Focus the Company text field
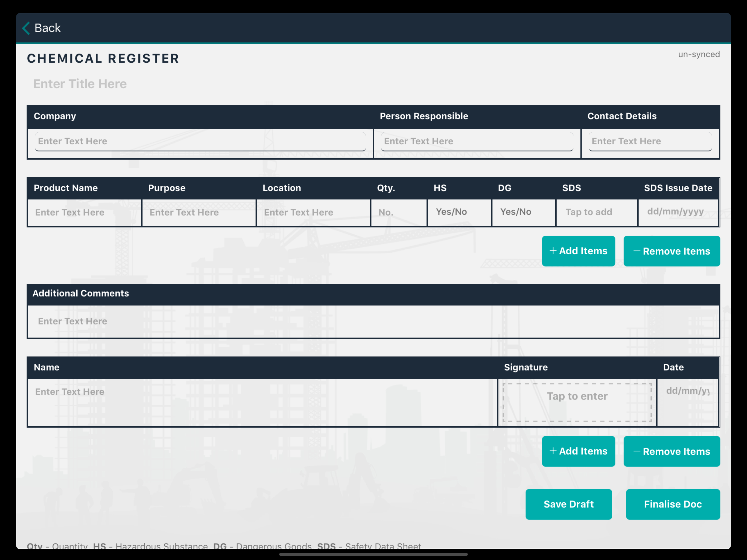 tap(200, 141)
